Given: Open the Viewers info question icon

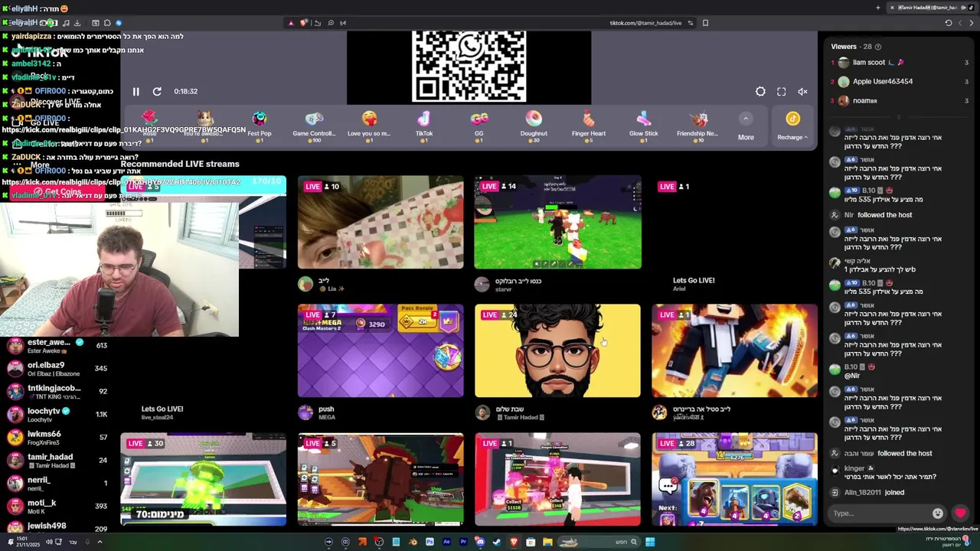Looking at the screenshot, I should point(878,47).
